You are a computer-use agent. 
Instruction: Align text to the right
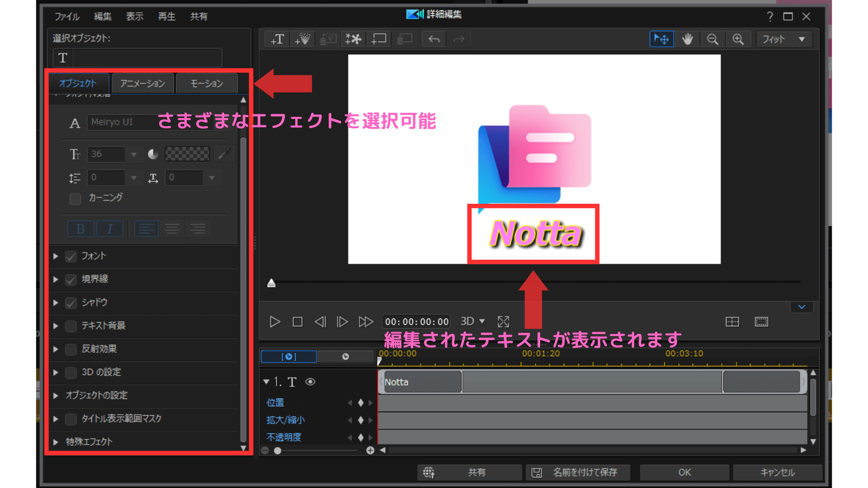[198, 229]
